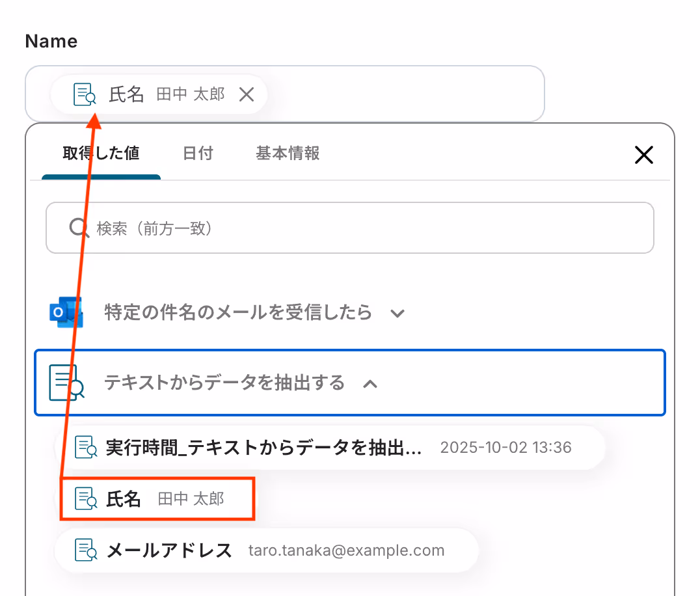Select the メールアドレス value
700x596 pixels.
(266, 550)
